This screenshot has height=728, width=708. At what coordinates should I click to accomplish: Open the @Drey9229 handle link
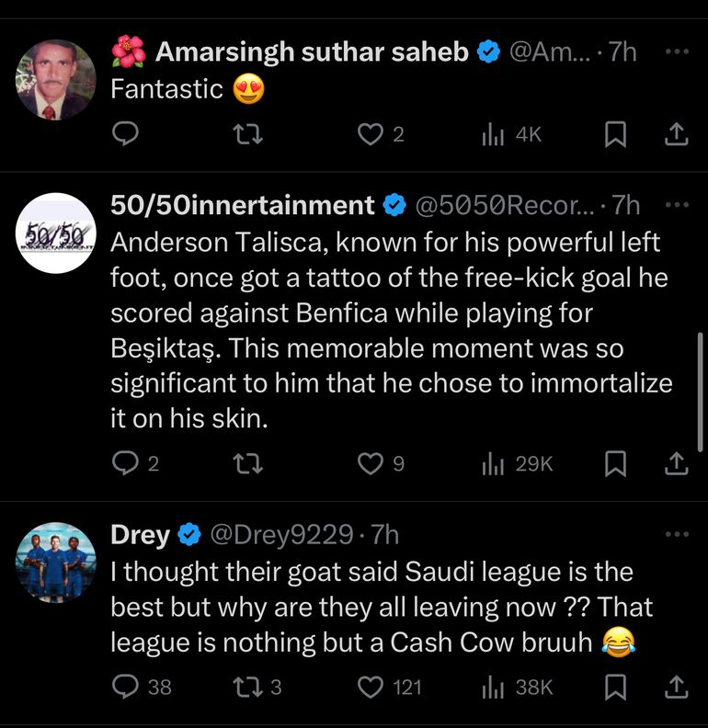(x=281, y=534)
